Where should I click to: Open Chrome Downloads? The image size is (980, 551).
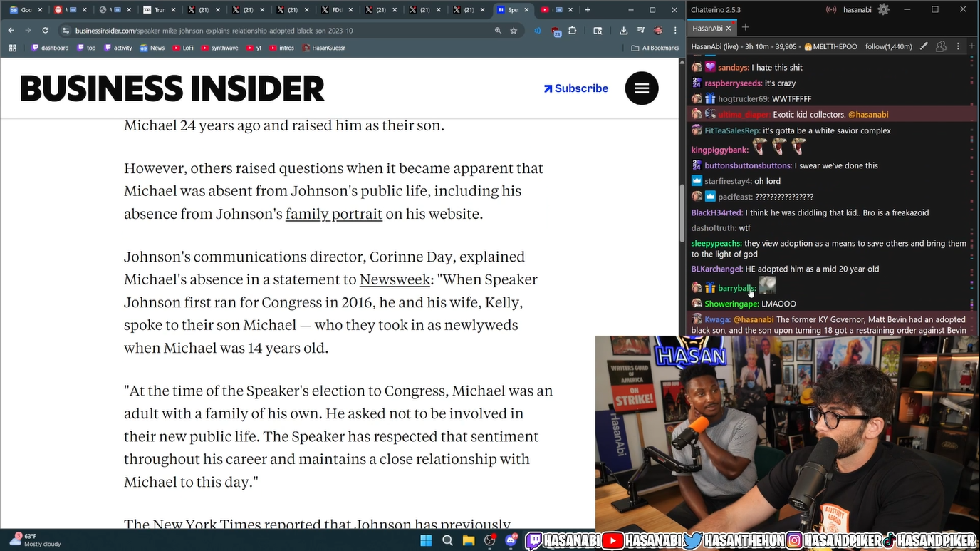[x=623, y=31]
